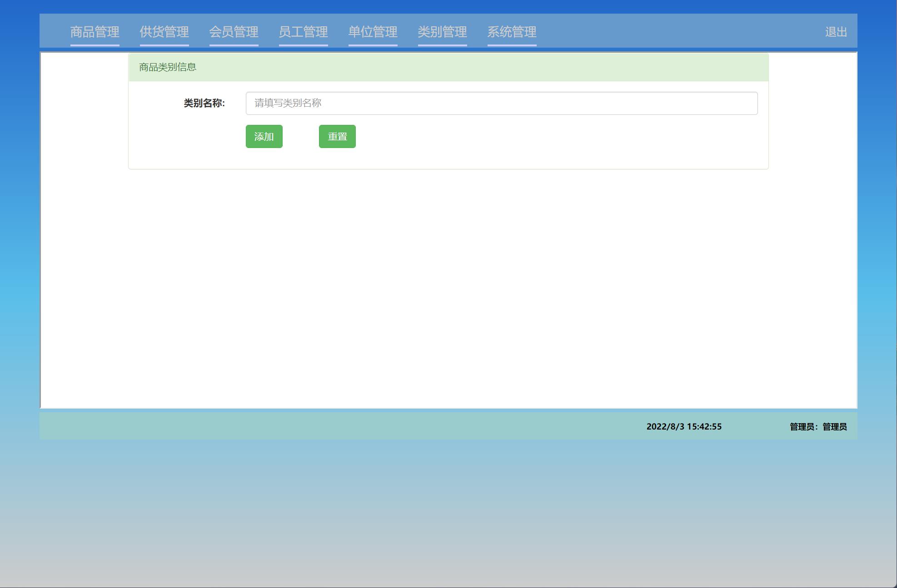The width and height of the screenshot is (897, 588).
Task: Click 退出 to log out
Action: pos(836,32)
